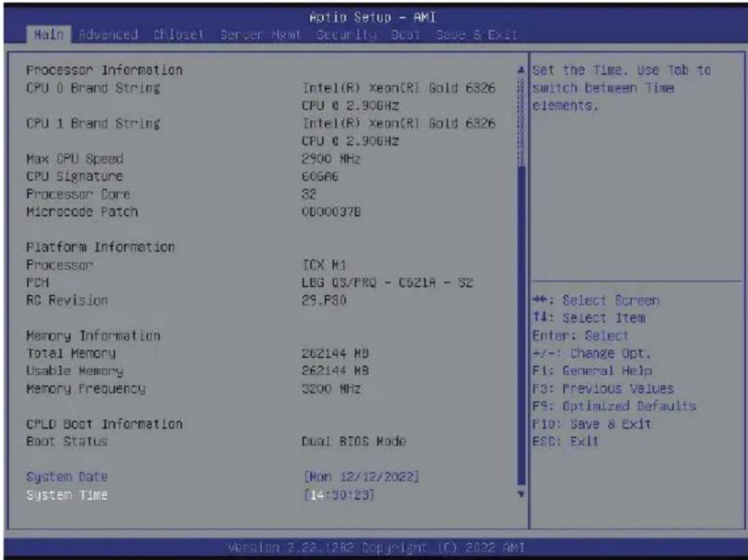Click the RC Revision label
Viewport: 748px width, 560px height.
click(67, 300)
